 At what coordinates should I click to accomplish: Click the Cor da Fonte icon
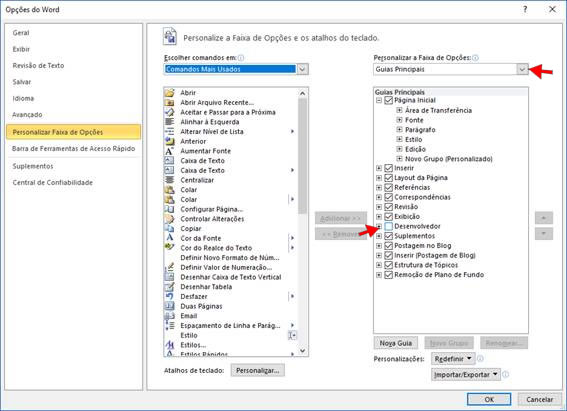point(169,238)
